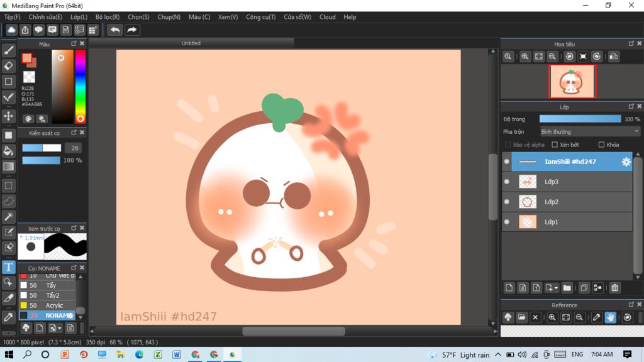Select the Lớp3 layer row
Image resolution: width=644 pixels, height=362 pixels.
coord(567,182)
